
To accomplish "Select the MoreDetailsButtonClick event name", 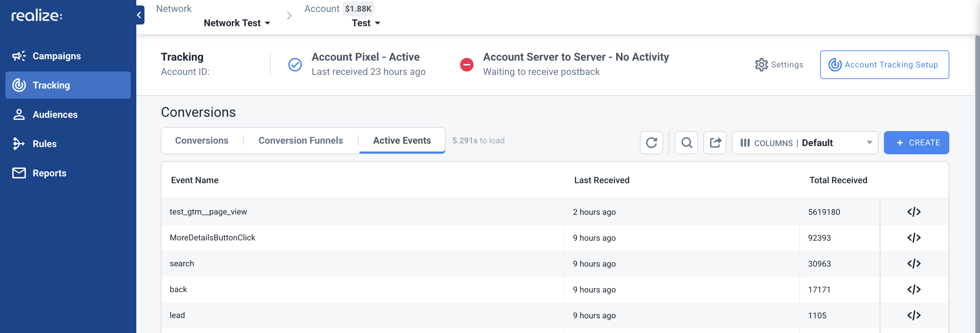I will pyautogui.click(x=212, y=238).
